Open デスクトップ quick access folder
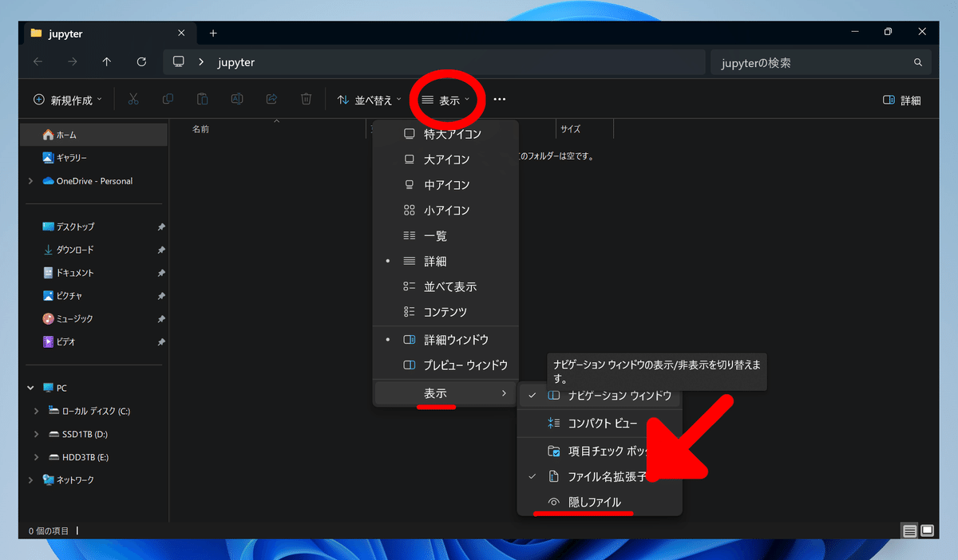 coord(94,227)
